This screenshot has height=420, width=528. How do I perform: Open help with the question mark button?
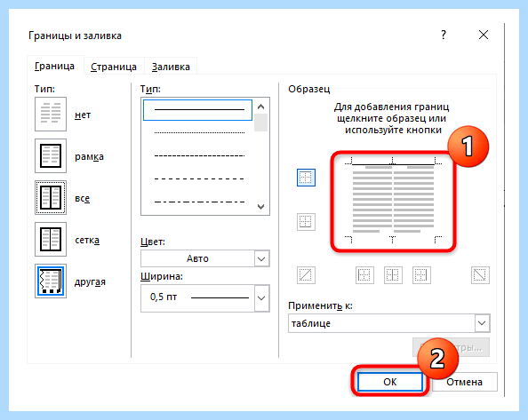[x=444, y=35]
